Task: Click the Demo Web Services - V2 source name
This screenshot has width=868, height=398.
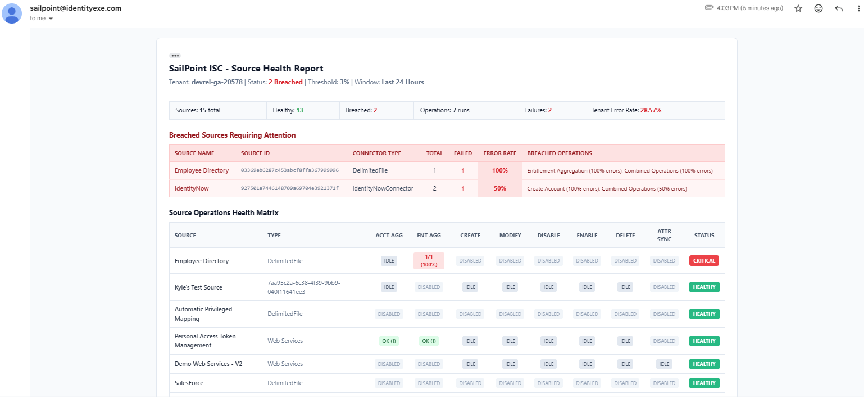Action: tap(208, 364)
